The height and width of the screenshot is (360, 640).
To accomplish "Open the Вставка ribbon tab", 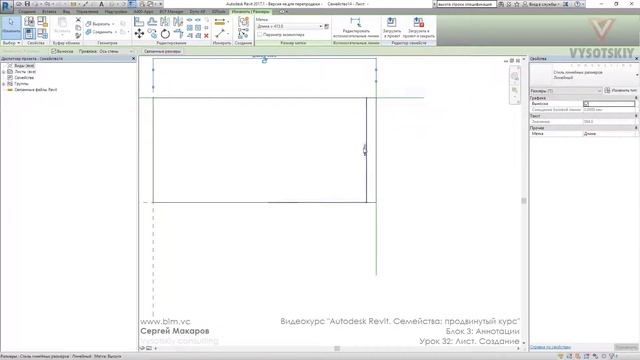I will click(x=49, y=11).
